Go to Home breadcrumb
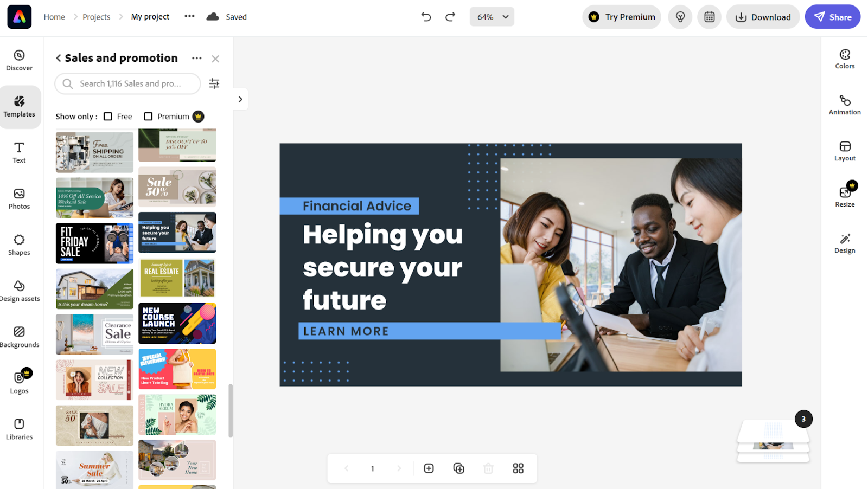The width and height of the screenshot is (868, 489). (54, 17)
